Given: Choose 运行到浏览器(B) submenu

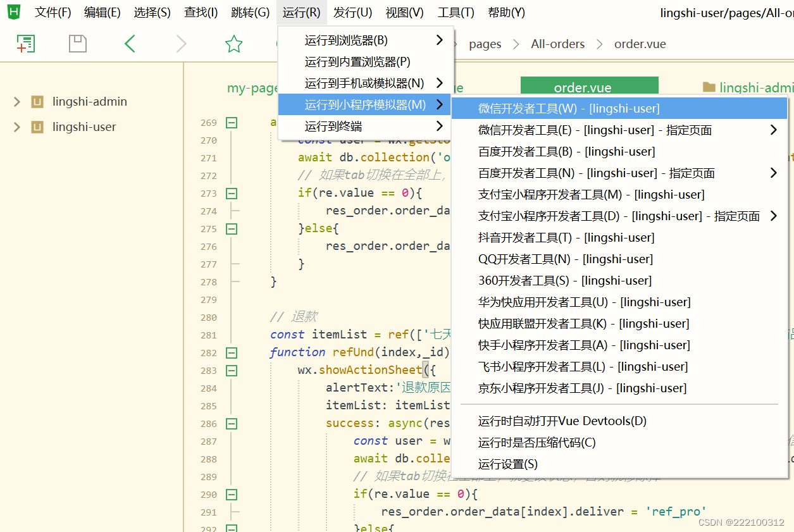Looking at the screenshot, I should (x=366, y=40).
